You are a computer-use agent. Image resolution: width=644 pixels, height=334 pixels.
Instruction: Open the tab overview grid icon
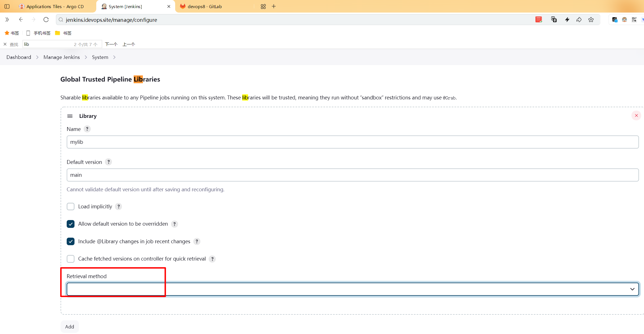coord(263,6)
